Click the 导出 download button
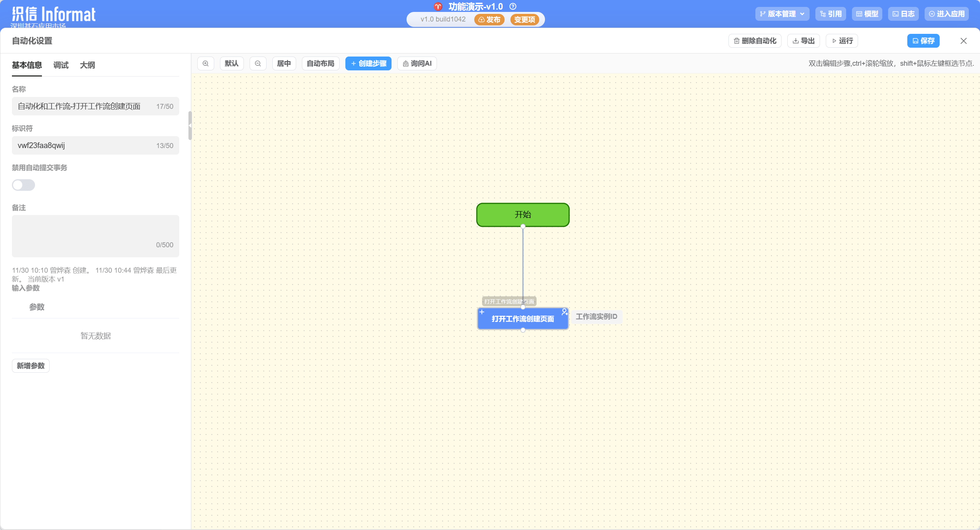Image resolution: width=980 pixels, height=530 pixels. pyautogui.click(x=803, y=41)
